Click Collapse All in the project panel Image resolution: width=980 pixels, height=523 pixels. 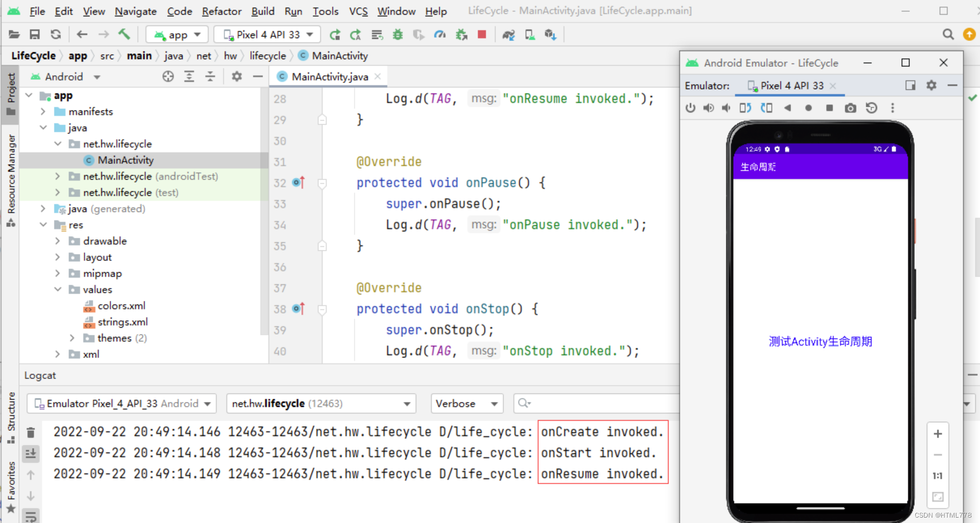tap(210, 77)
